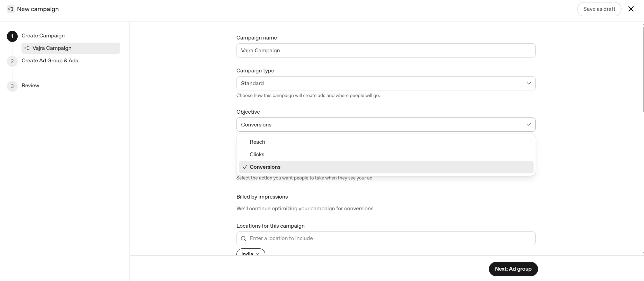Click the Next: Ad group button
This screenshot has width=644, height=281.
513,269
